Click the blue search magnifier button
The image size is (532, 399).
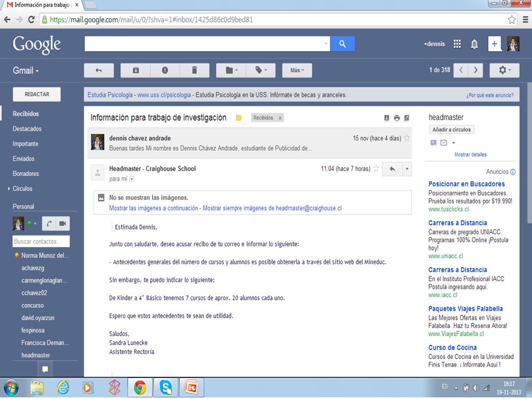pyautogui.click(x=342, y=44)
